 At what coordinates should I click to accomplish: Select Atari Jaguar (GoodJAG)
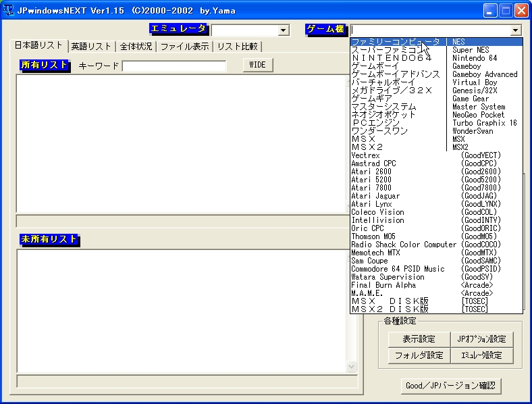(x=436, y=196)
